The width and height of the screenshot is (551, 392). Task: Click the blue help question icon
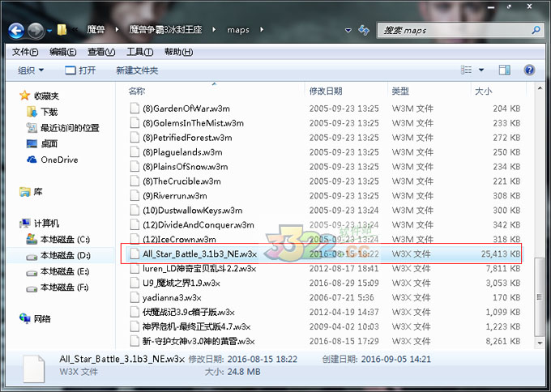coord(529,70)
